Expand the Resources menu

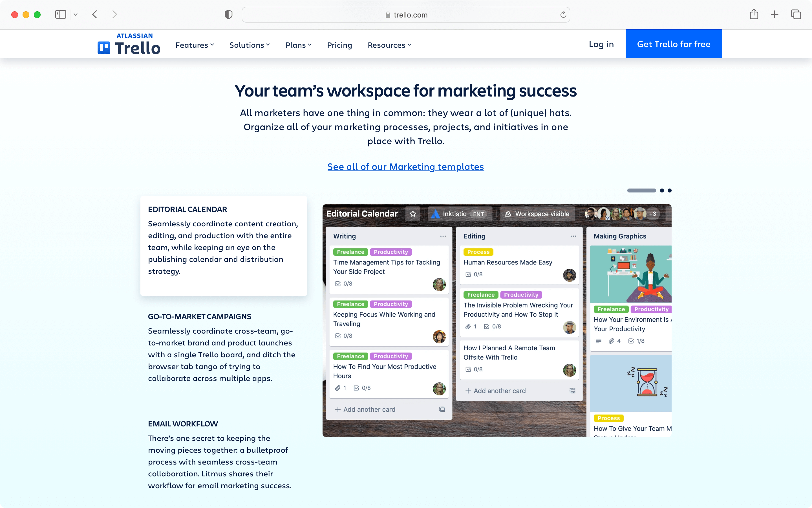click(x=389, y=45)
